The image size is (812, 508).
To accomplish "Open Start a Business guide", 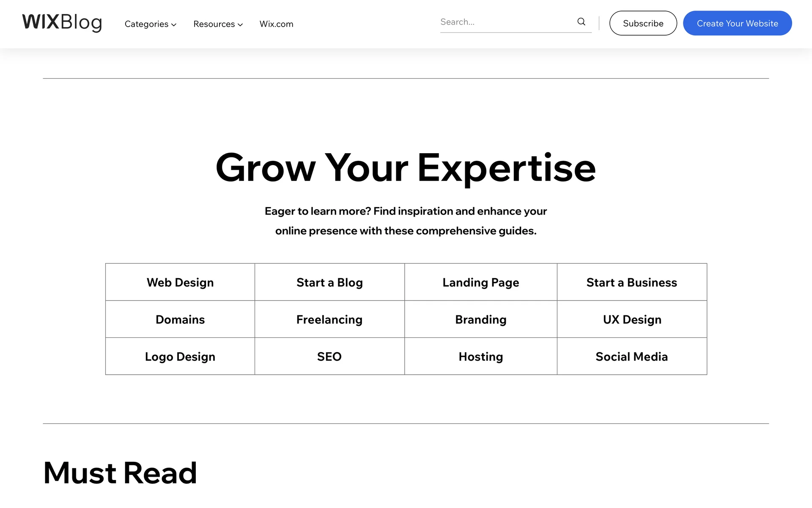I will point(631,282).
